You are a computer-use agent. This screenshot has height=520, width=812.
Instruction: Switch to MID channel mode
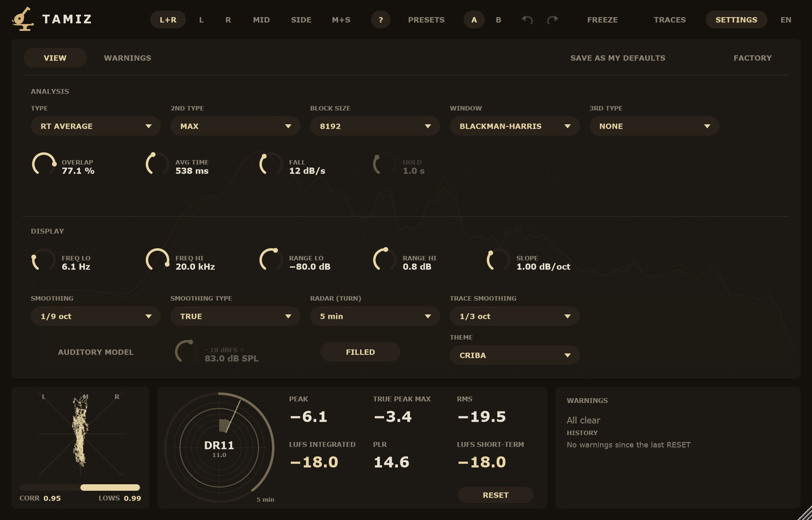tap(261, 19)
